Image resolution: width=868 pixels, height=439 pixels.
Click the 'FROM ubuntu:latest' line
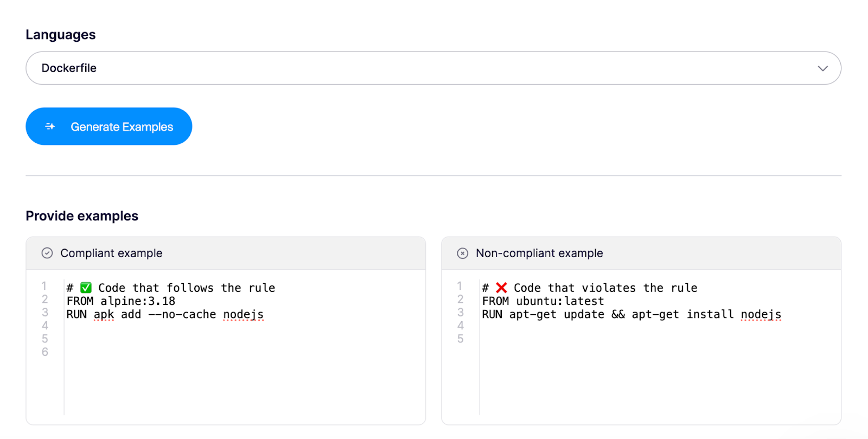(x=543, y=301)
